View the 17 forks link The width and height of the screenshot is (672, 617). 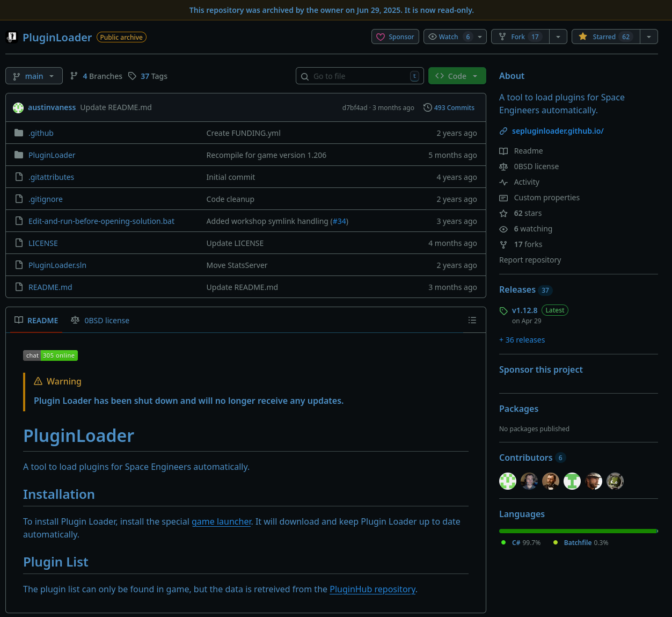coord(528,244)
